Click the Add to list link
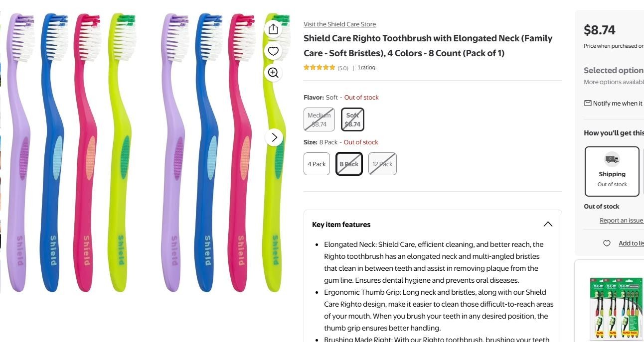 (631, 243)
